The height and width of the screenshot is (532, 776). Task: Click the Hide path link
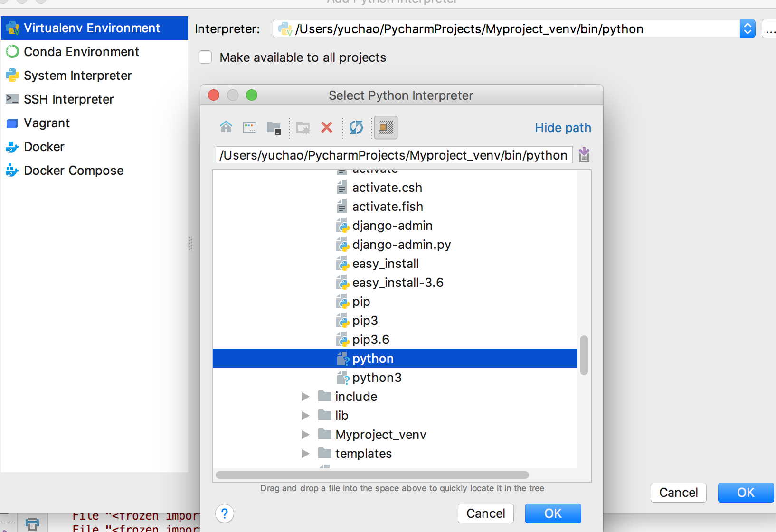click(563, 128)
